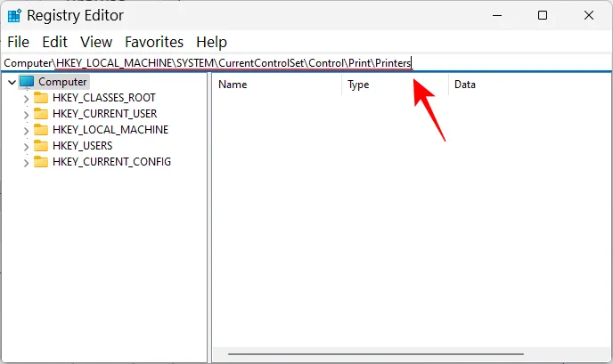Sort by the Type column header
Screen dimensions: 613x364
click(395, 85)
